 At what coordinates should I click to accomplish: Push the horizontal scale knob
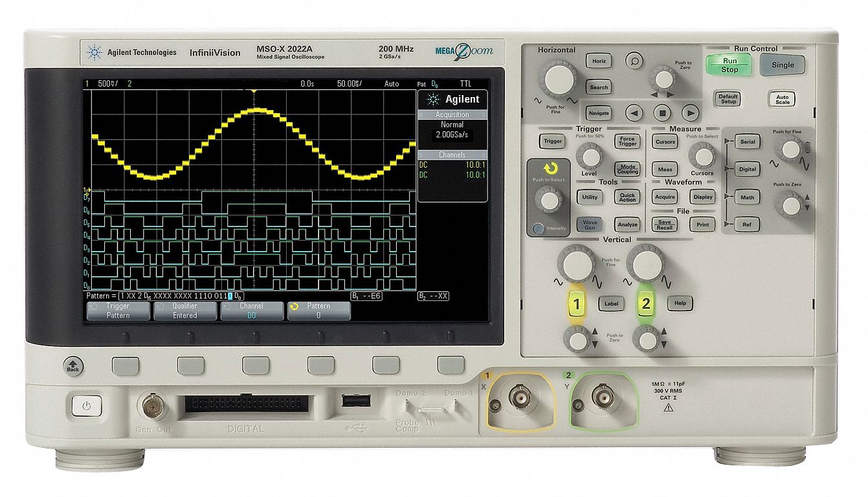(561, 80)
